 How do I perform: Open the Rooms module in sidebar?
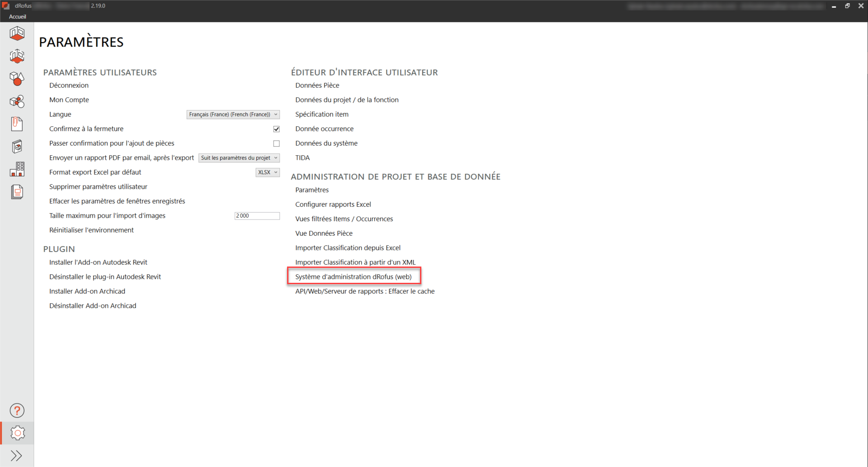17,33
